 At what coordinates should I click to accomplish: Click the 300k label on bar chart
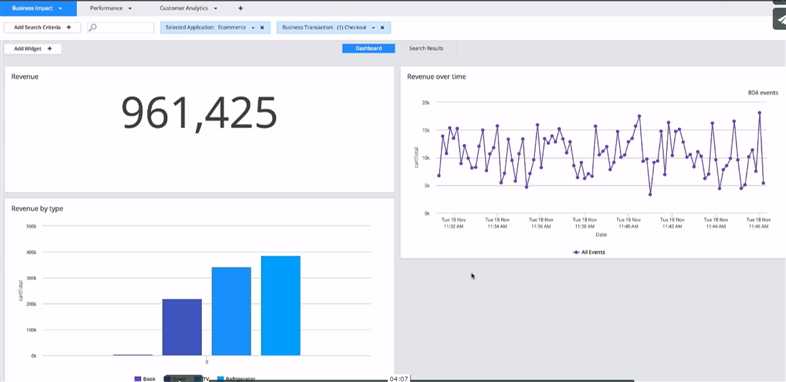31,278
